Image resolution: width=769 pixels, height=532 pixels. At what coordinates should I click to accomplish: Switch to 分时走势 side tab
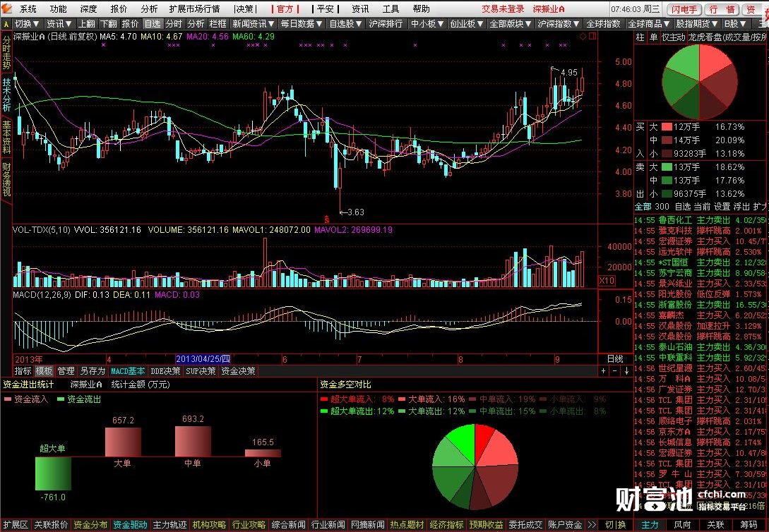click(6, 52)
